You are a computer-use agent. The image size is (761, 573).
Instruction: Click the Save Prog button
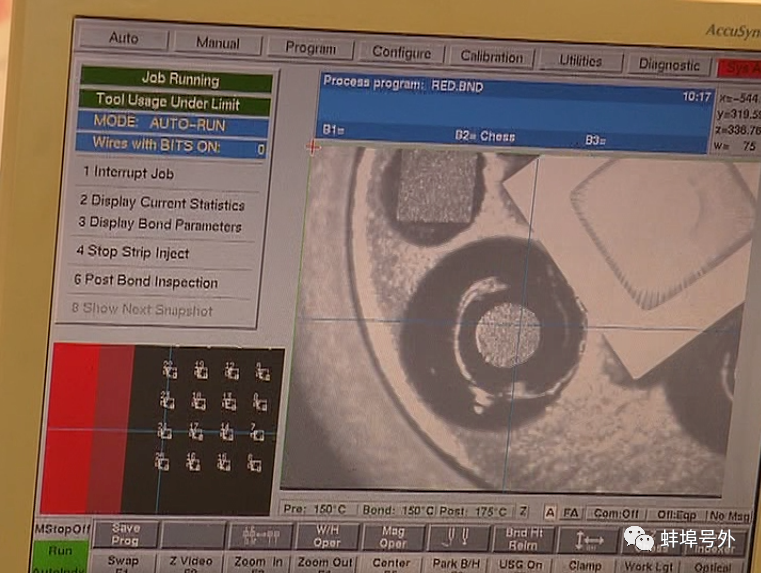(125, 534)
